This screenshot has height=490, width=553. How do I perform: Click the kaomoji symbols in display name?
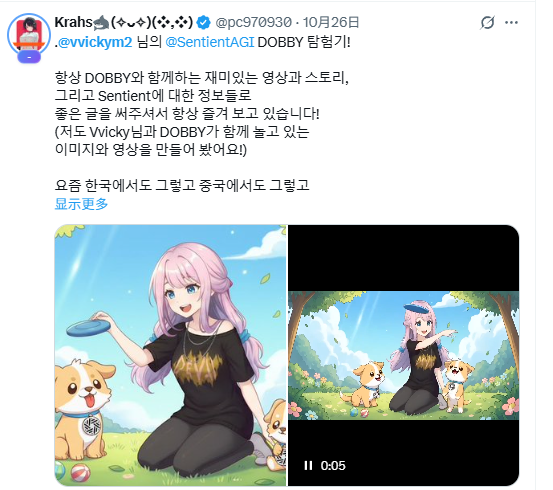[x=152, y=23]
